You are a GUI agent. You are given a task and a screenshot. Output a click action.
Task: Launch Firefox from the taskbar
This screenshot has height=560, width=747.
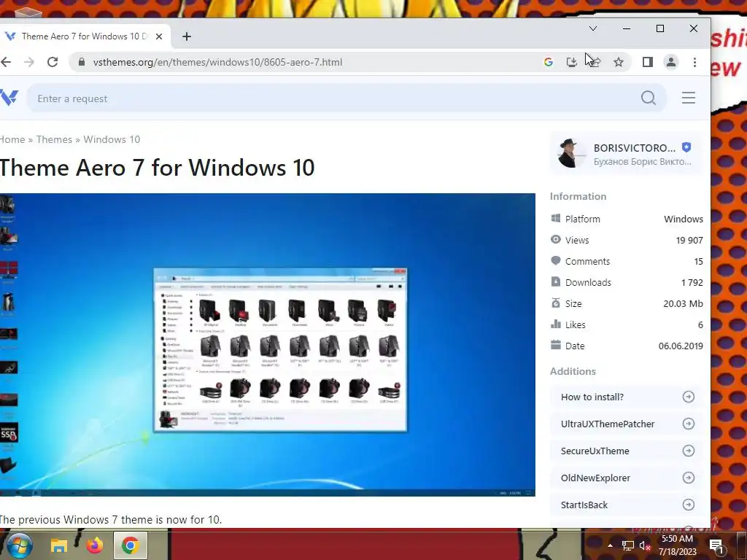[95, 545]
